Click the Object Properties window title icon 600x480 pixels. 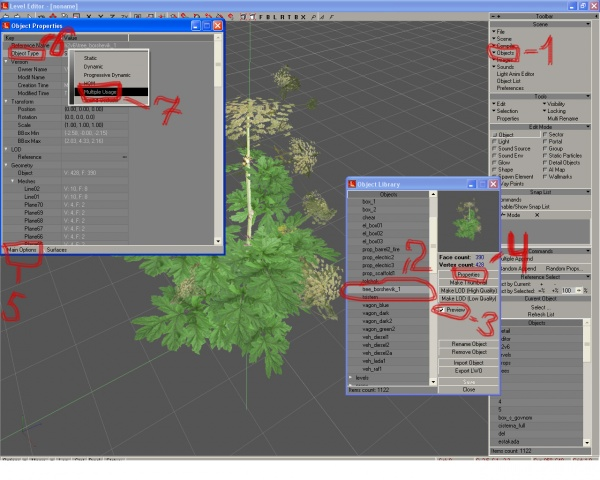click(6, 26)
